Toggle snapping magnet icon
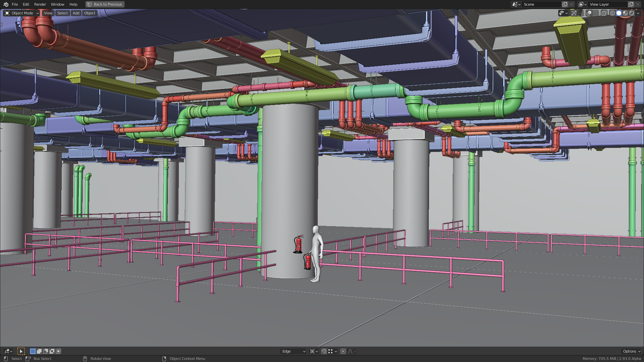 click(324, 351)
